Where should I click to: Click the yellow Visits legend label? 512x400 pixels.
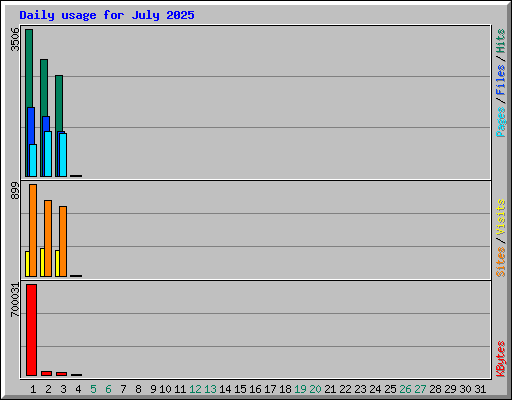click(500, 218)
